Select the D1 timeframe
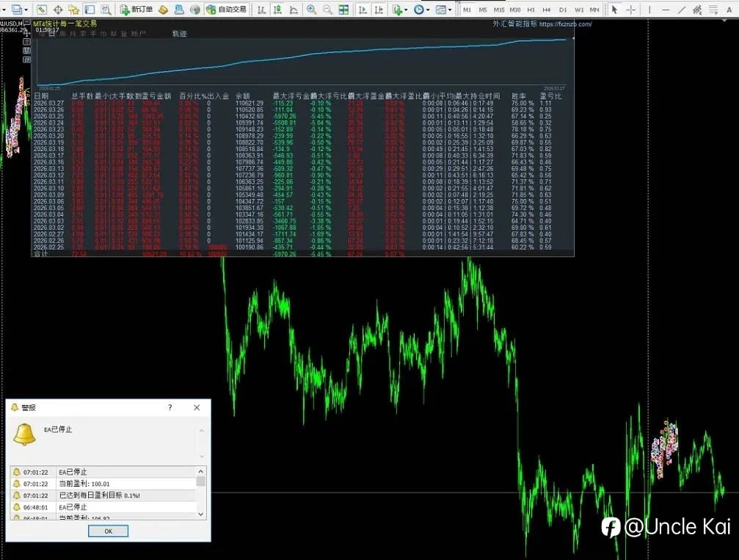 point(563,10)
